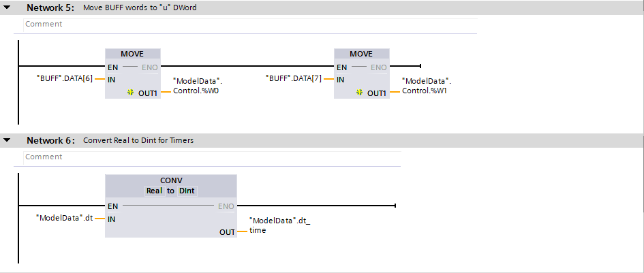Select the second MOVE block title

[361, 54]
